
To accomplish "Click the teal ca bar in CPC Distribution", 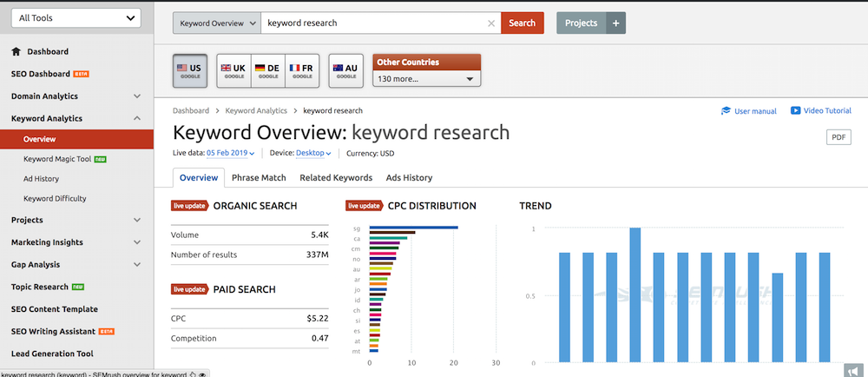I will click(x=388, y=238).
